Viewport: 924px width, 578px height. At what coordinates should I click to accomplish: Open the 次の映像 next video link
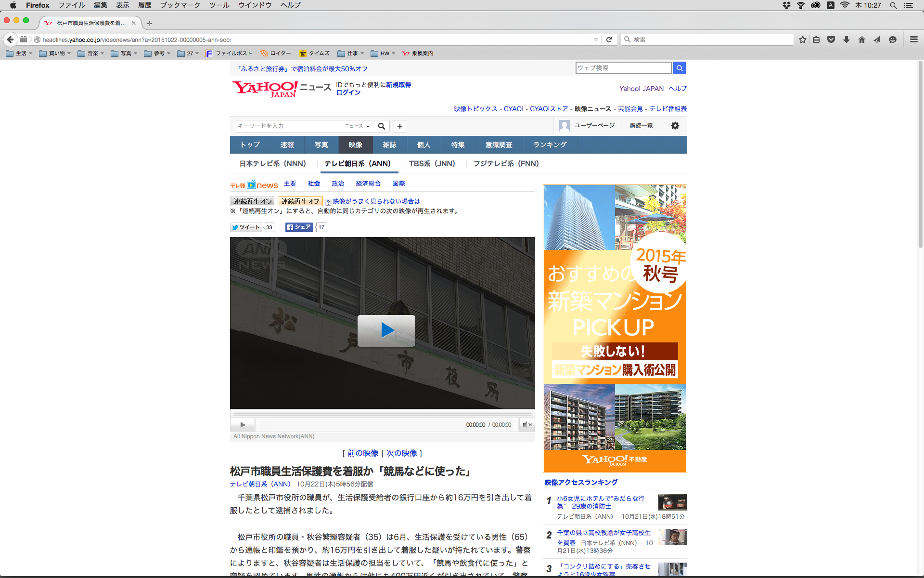(x=401, y=453)
